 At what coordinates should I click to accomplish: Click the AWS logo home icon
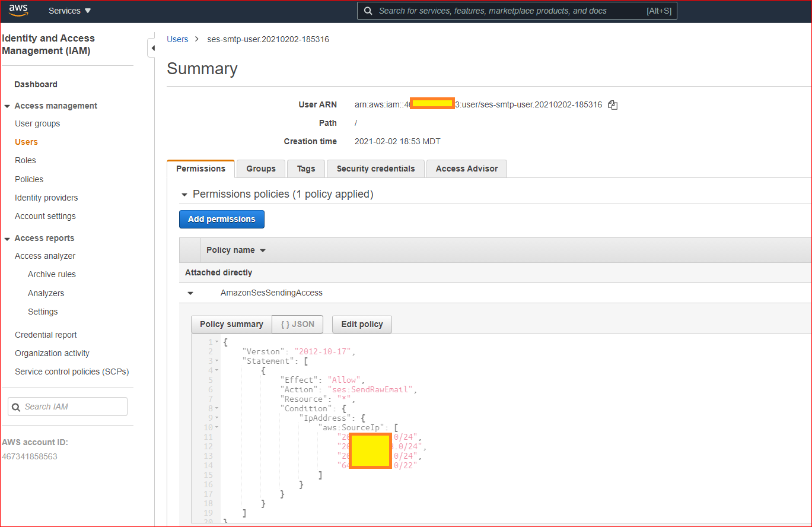tap(18, 11)
